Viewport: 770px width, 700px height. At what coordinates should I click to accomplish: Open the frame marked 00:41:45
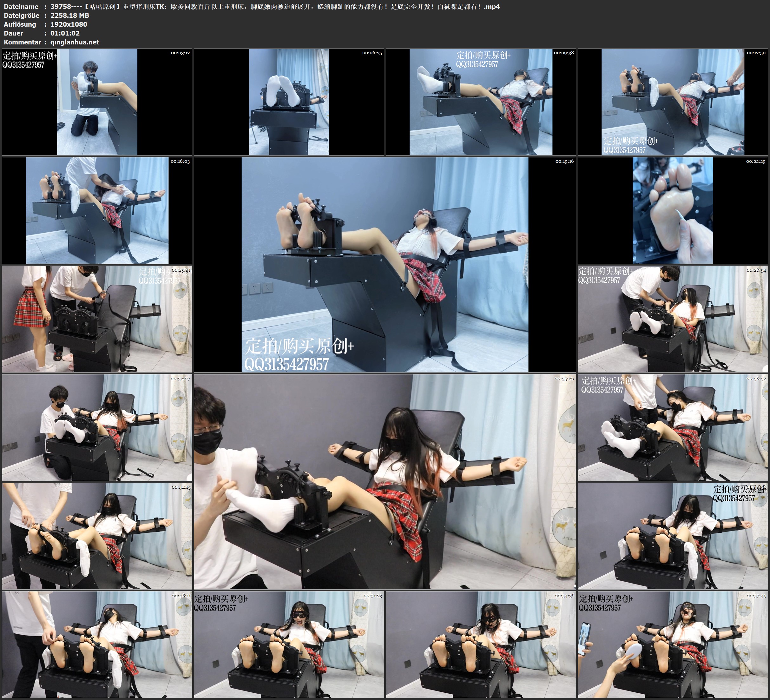click(x=97, y=536)
